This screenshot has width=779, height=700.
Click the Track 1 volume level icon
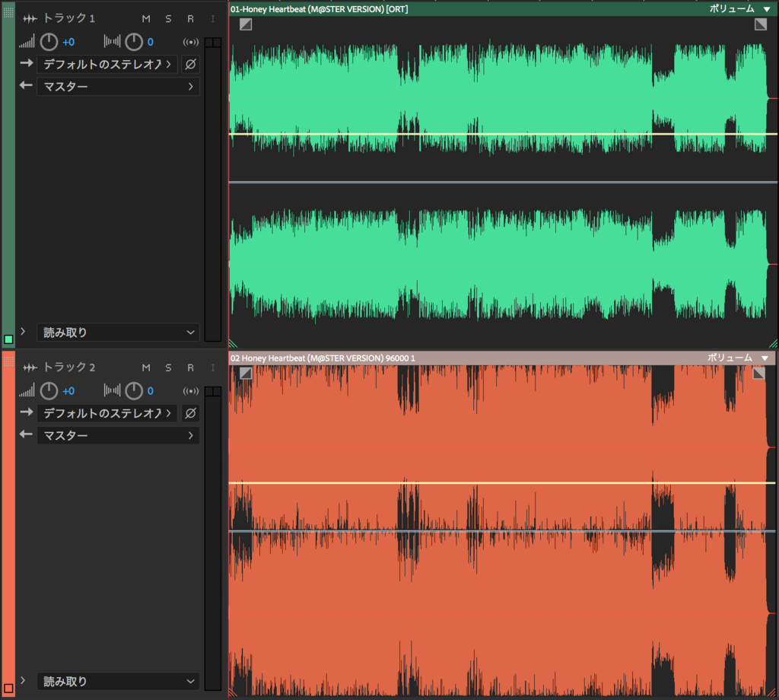coord(27,42)
